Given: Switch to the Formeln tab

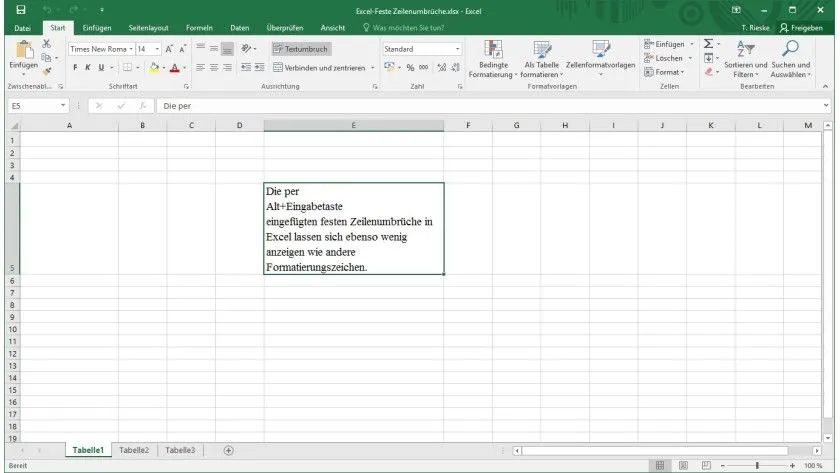Looking at the screenshot, I should click(x=199, y=28).
